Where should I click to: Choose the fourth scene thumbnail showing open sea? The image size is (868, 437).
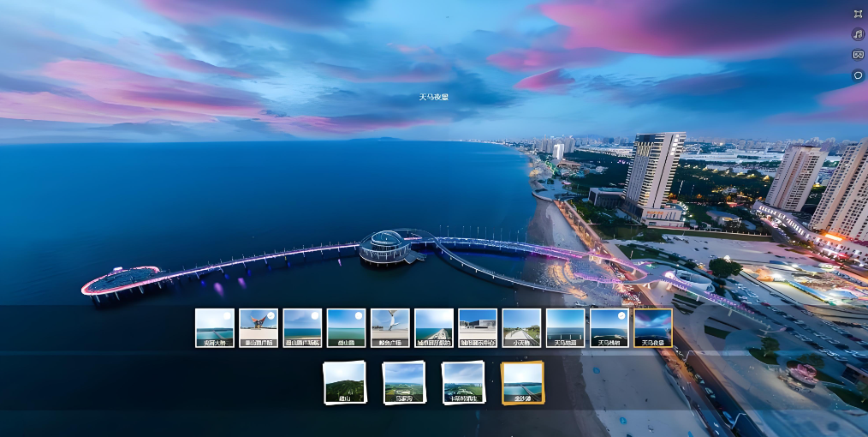click(x=346, y=327)
